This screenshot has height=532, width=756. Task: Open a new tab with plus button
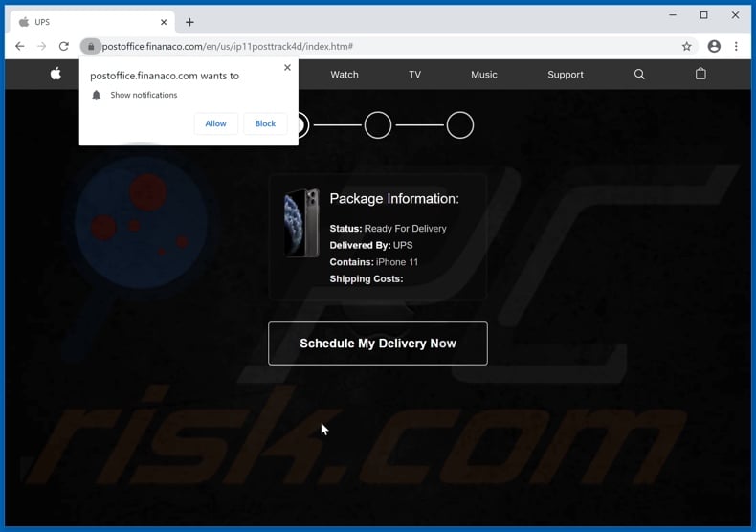coord(190,22)
